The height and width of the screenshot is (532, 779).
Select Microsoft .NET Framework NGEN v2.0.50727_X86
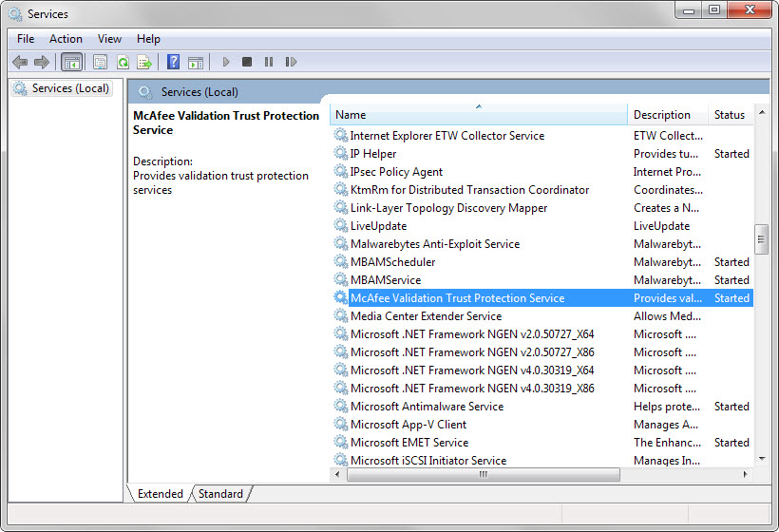[541, 351]
